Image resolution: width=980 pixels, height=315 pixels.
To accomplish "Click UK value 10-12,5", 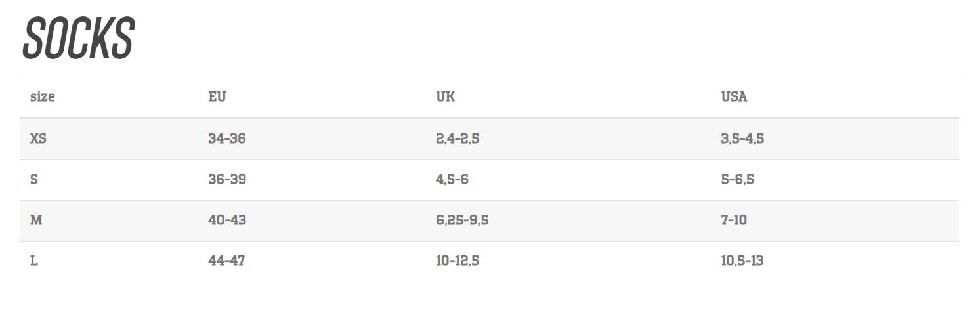I will [x=458, y=261].
